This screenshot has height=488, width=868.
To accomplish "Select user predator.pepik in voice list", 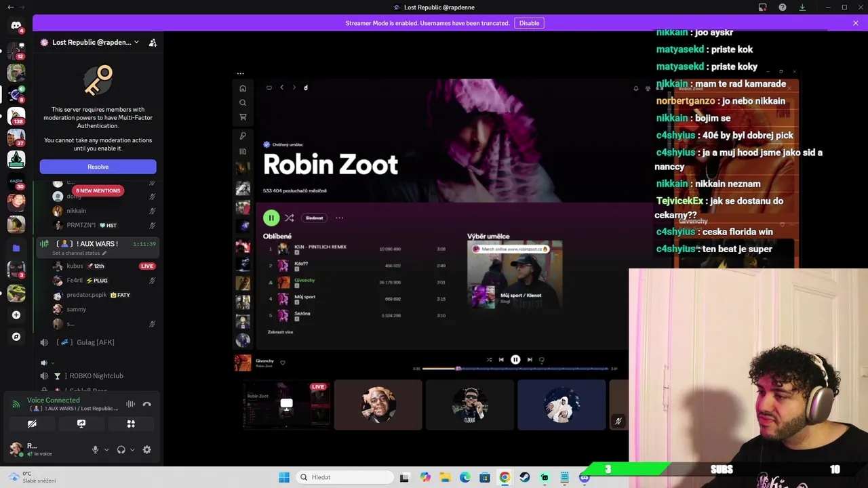I will [x=104, y=295].
